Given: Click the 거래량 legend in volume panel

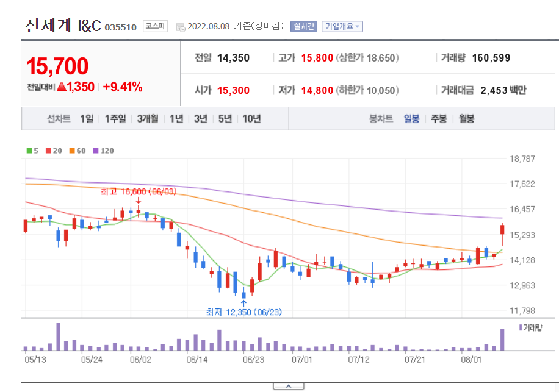Looking at the screenshot, I should (531, 327).
